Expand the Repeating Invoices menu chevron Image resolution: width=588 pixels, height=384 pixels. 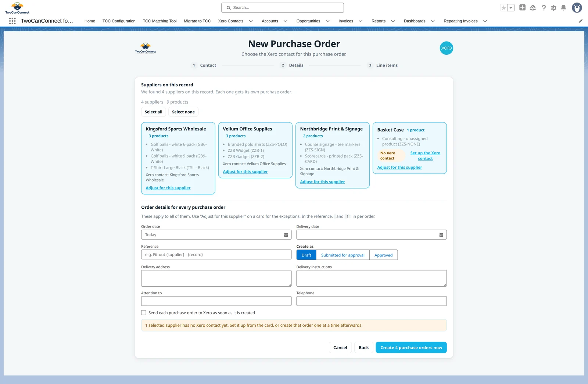(485, 21)
